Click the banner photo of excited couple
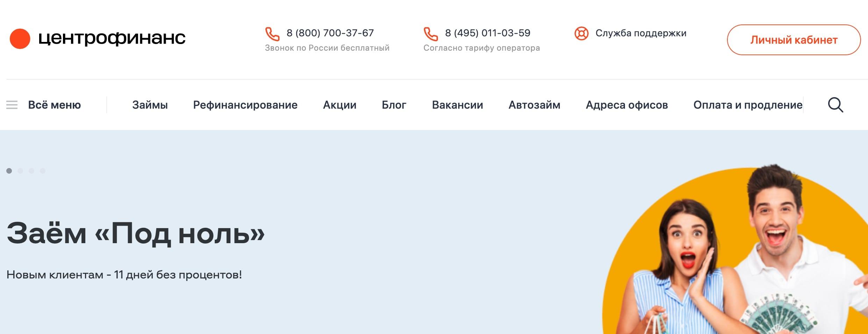 click(x=734, y=250)
